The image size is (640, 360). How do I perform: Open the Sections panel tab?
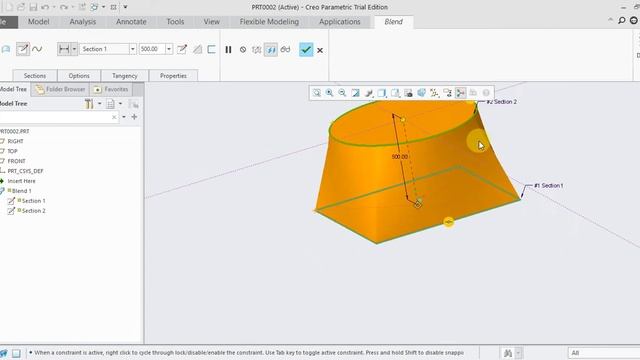35,76
